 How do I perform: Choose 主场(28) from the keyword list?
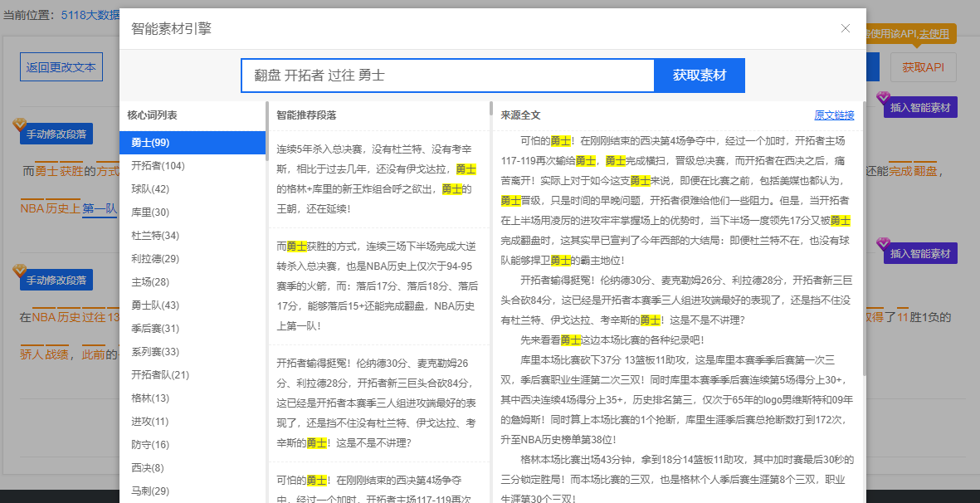[x=193, y=282]
